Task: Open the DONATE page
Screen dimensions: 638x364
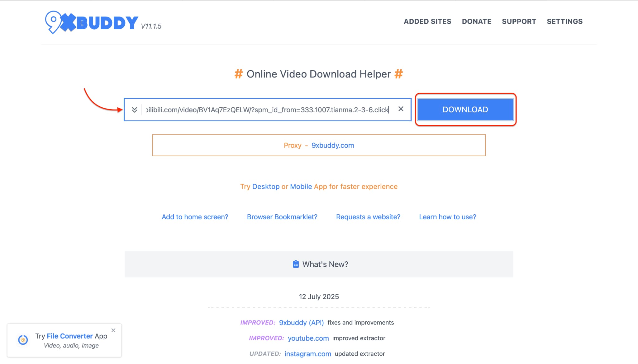Action: tap(477, 21)
